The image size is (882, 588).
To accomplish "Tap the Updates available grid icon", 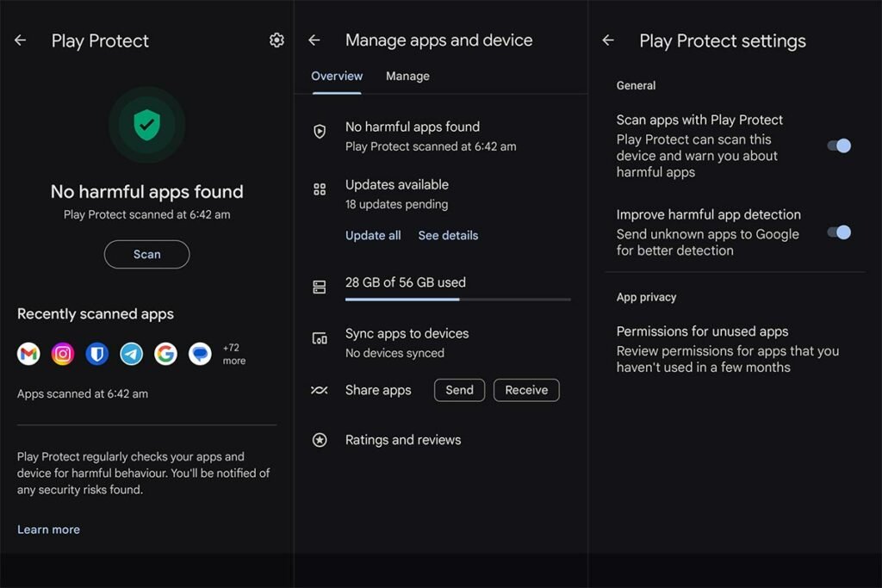I will click(x=320, y=189).
